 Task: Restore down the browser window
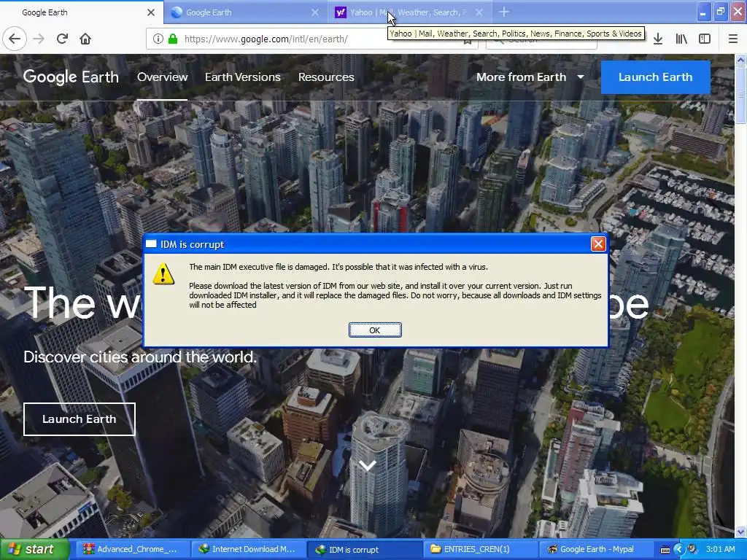point(721,13)
